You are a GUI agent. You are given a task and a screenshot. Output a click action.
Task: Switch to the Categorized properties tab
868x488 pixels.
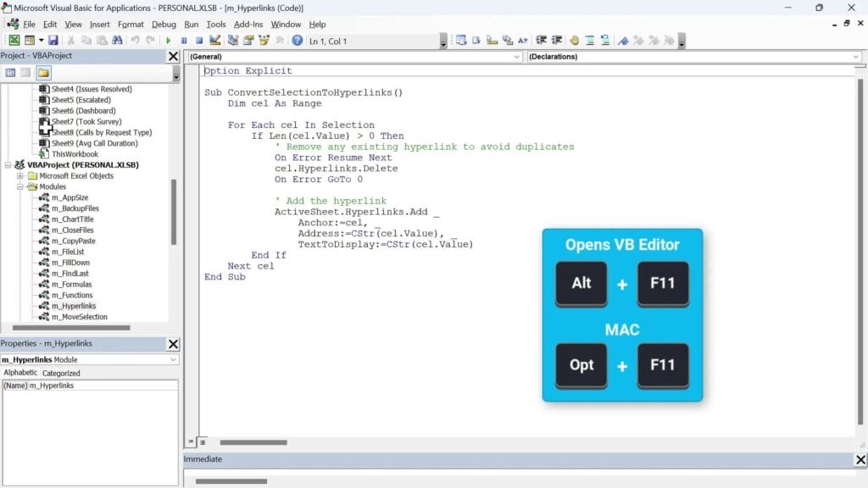(61, 373)
